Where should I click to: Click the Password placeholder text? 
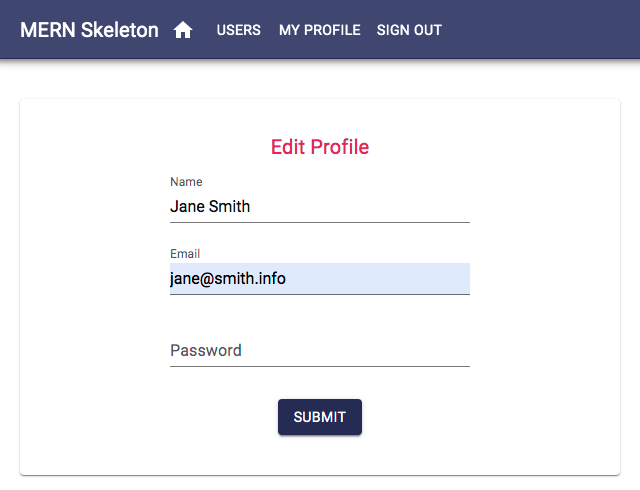coord(206,351)
